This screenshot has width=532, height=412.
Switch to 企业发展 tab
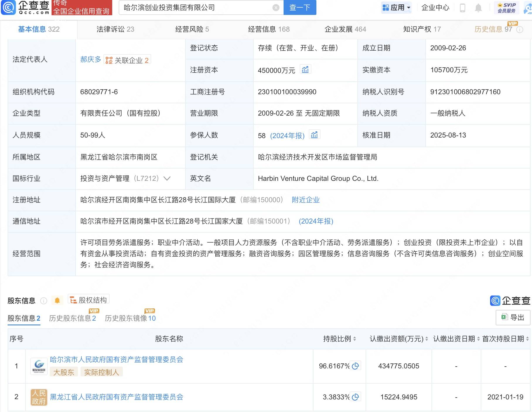345,29
